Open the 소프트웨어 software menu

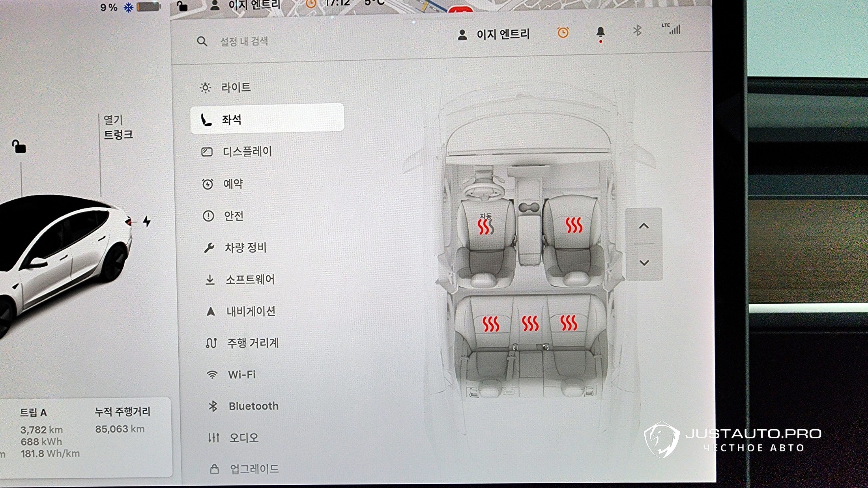pyautogui.click(x=250, y=279)
